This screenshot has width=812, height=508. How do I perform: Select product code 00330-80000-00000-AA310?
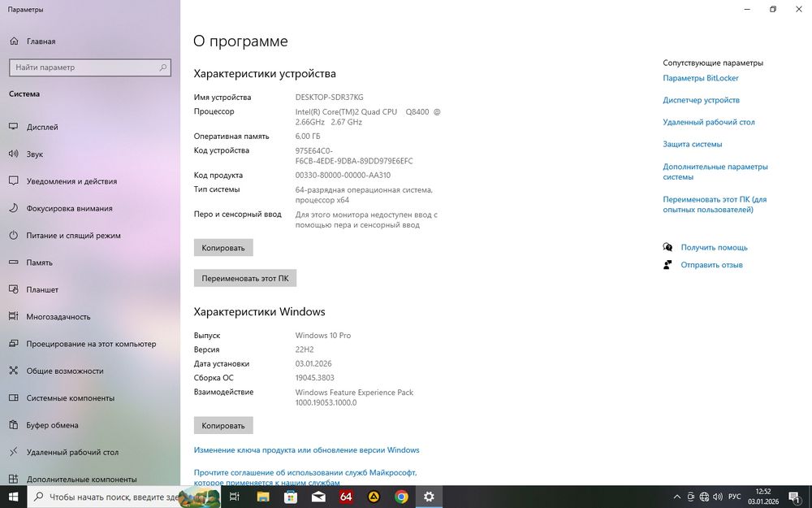click(x=343, y=176)
